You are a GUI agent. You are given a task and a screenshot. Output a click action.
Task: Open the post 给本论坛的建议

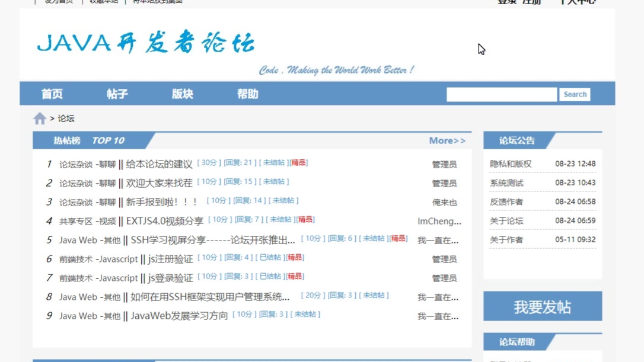pyautogui.click(x=159, y=164)
